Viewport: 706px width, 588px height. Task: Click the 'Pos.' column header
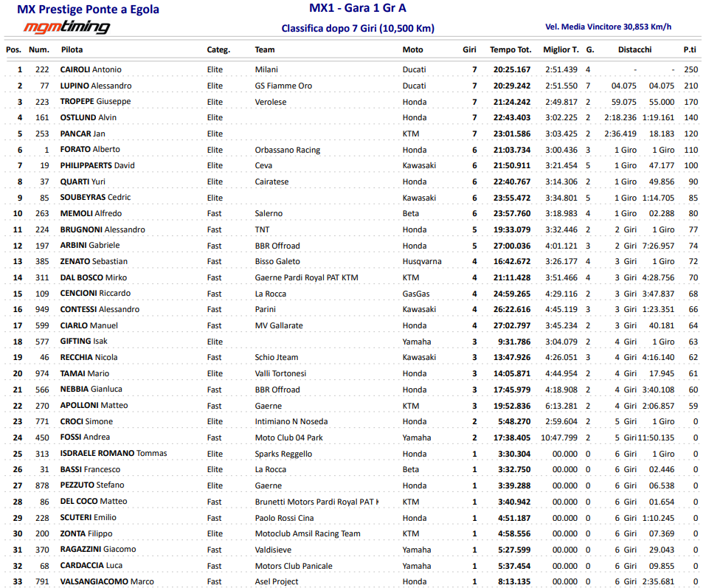13,49
